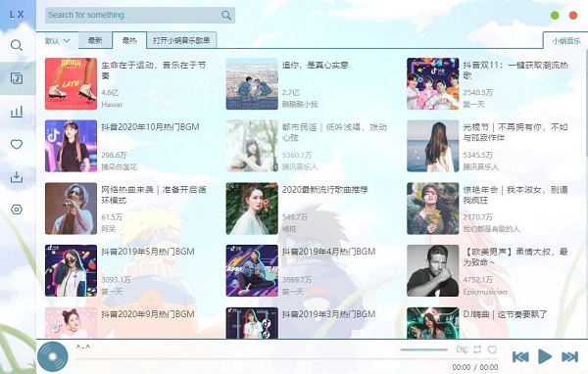The image size is (588, 374).
Task: Add current song to favorites heart
Action: point(492,350)
